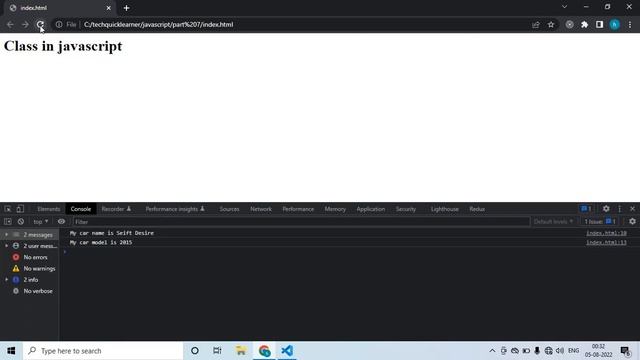Go back to previous page
This screenshot has width=640, height=360.
[10, 24]
